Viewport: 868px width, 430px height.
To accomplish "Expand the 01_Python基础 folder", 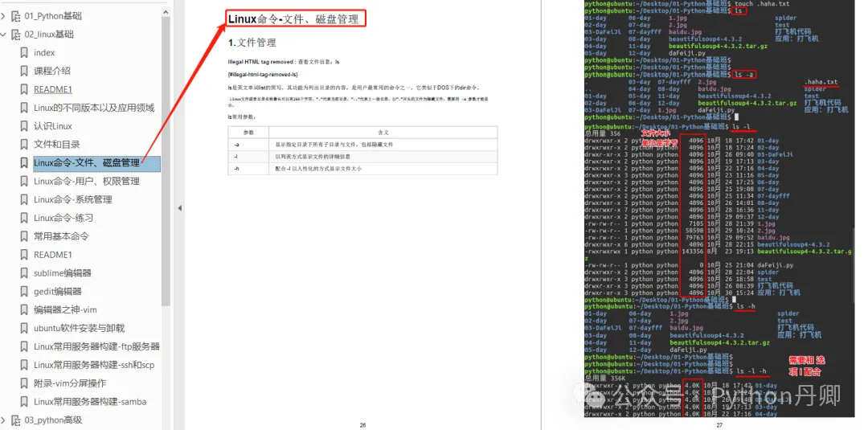I will point(3,16).
